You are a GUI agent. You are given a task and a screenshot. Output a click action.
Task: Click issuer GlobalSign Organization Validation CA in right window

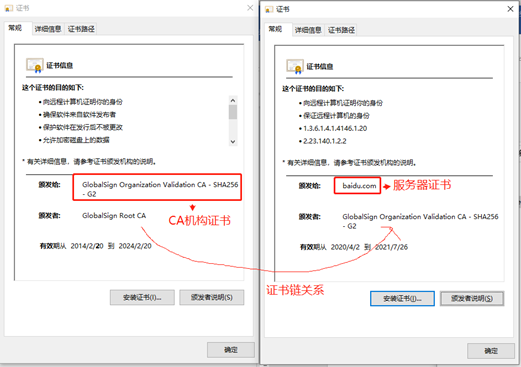pyautogui.click(x=420, y=221)
